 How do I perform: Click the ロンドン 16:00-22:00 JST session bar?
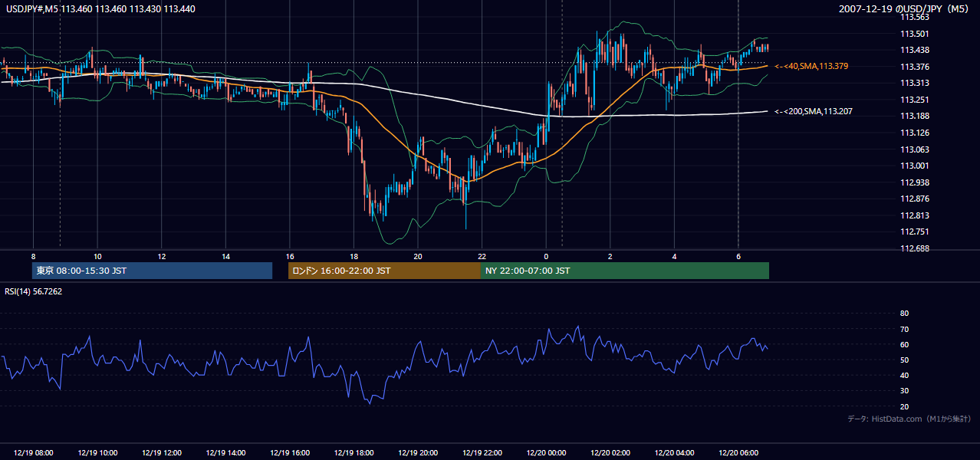384,271
